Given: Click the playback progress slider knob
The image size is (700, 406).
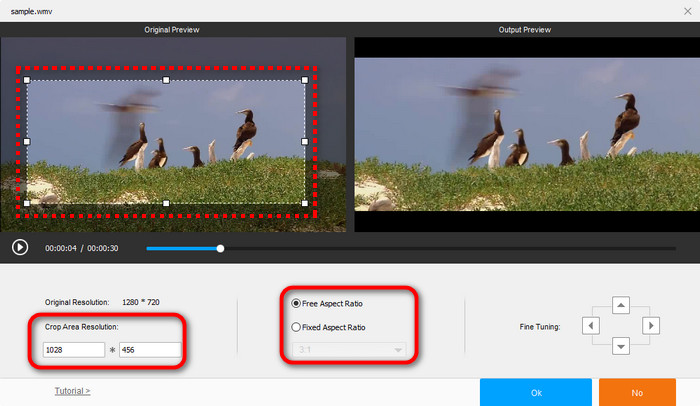Looking at the screenshot, I should pos(220,248).
